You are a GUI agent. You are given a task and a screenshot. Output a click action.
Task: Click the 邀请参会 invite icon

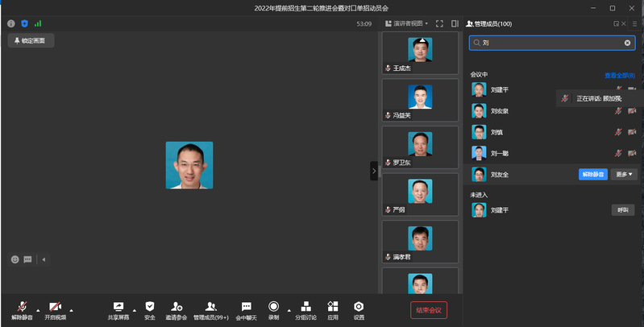177,307
